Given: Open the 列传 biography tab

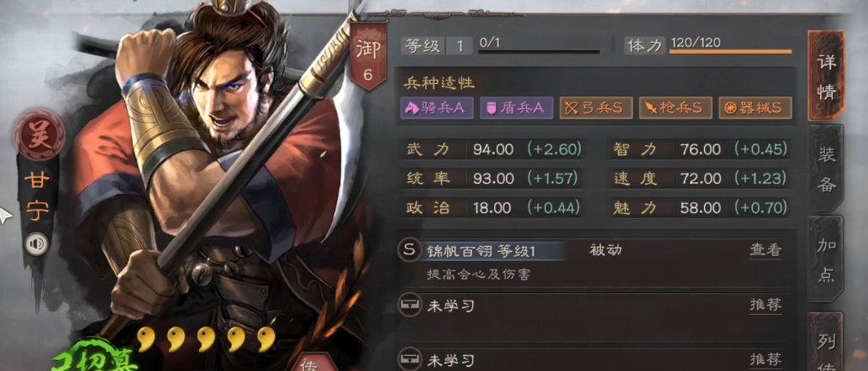Looking at the screenshot, I should [x=826, y=342].
